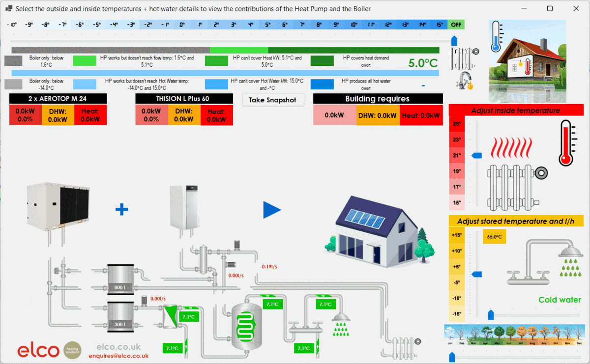
Task: Click the heating solutions round badge
Action: [73, 349]
